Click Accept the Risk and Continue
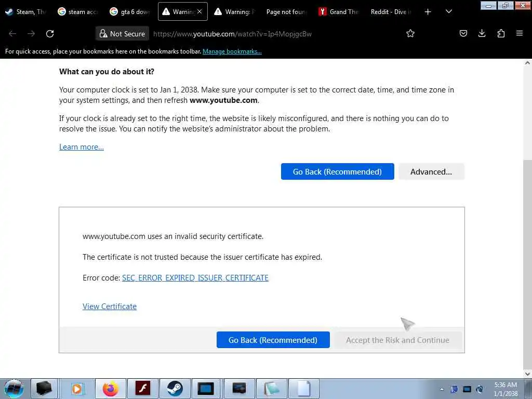The height and width of the screenshot is (399, 532). pyautogui.click(x=397, y=340)
